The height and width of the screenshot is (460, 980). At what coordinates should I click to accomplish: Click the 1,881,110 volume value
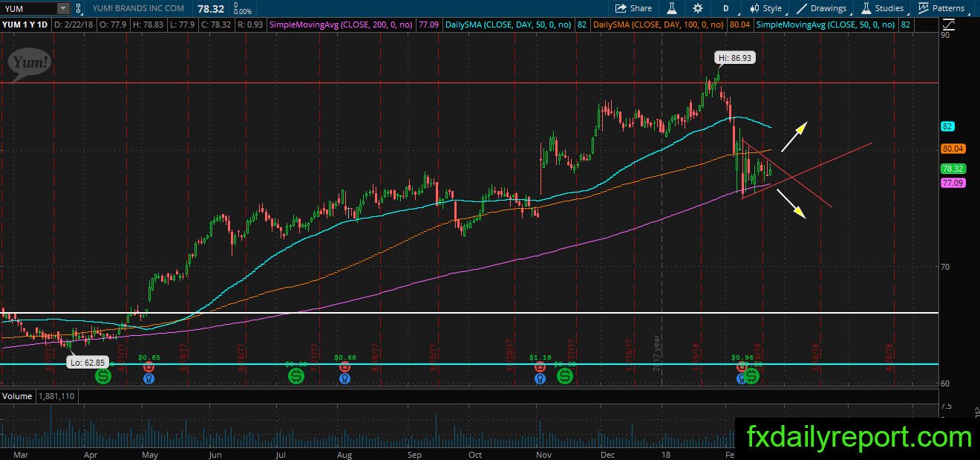56,396
